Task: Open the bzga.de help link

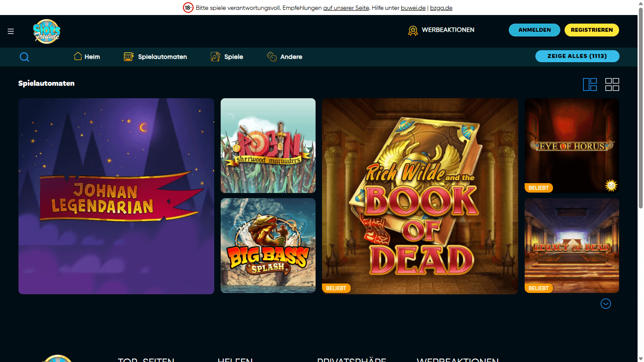Action: (441, 7)
